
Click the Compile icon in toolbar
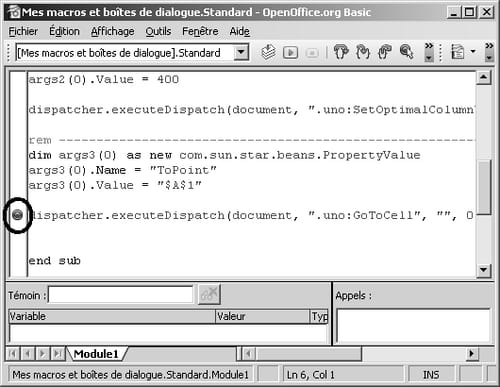268,52
